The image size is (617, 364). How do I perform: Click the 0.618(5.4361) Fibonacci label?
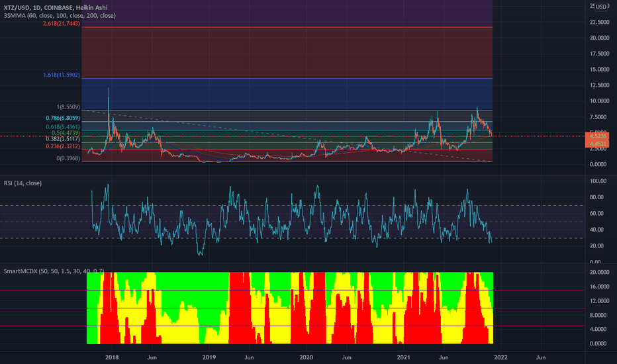coord(63,126)
